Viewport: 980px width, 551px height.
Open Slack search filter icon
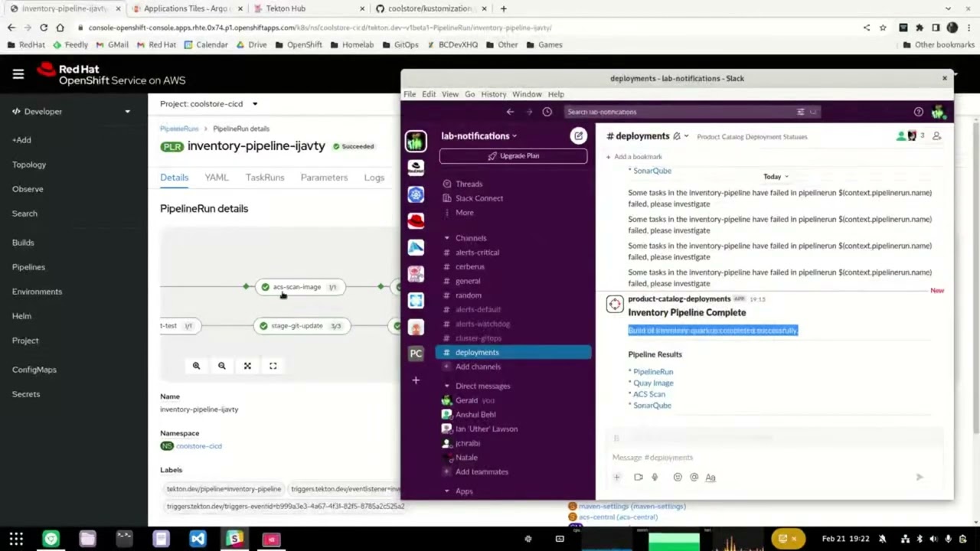point(801,112)
